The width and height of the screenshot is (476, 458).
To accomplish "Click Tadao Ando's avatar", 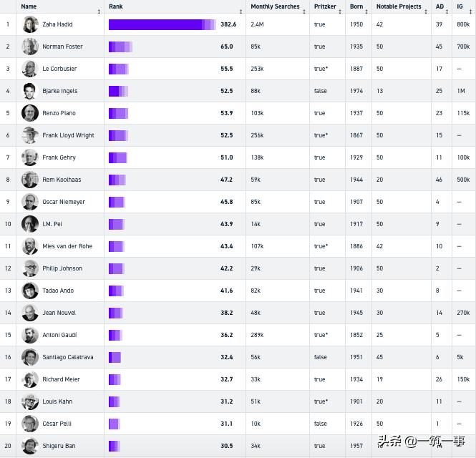I will pos(30,291).
